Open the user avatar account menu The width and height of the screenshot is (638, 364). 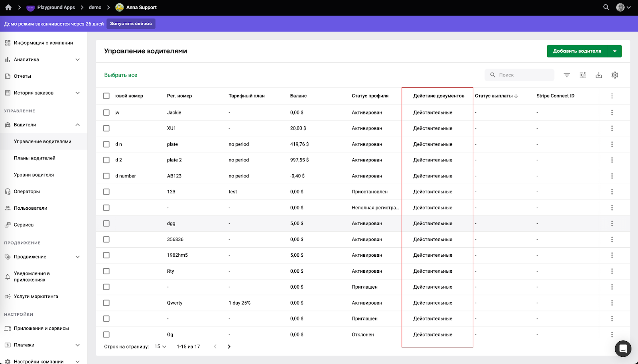[623, 8]
